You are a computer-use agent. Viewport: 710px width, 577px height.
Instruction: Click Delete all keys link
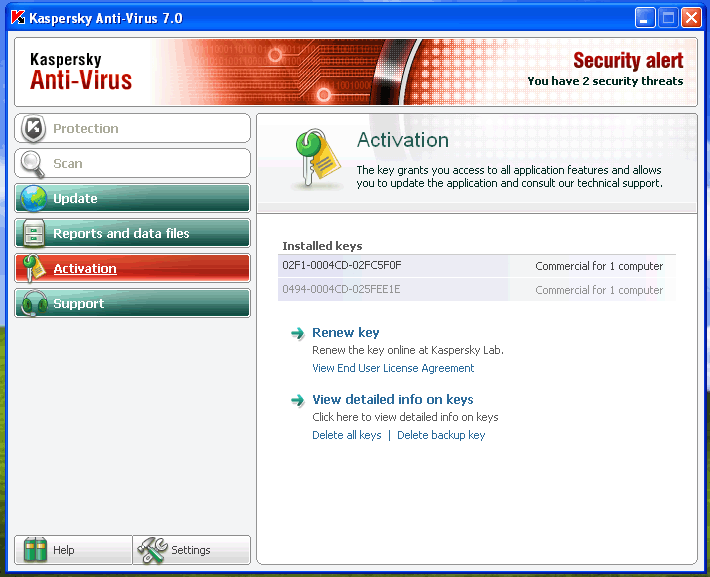tap(346, 435)
